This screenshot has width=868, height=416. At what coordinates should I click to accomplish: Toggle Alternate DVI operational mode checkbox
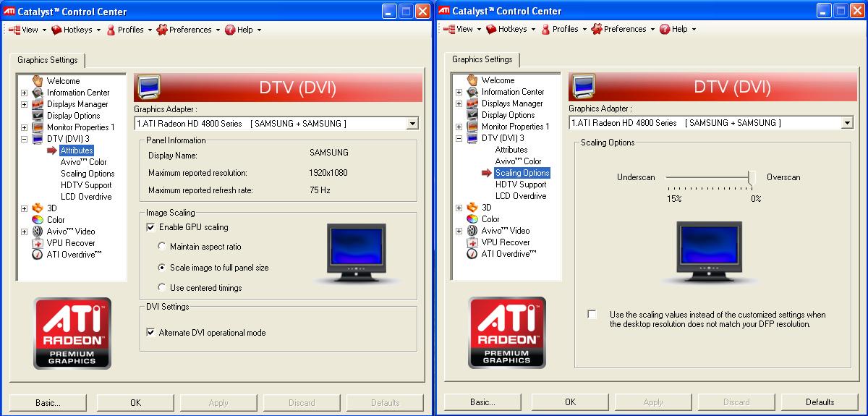(x=150, y=333)
